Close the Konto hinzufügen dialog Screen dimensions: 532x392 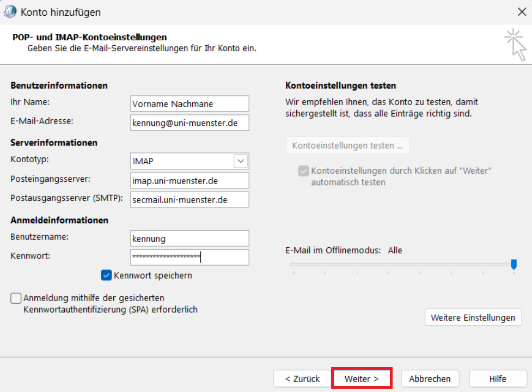coord(521,12)
